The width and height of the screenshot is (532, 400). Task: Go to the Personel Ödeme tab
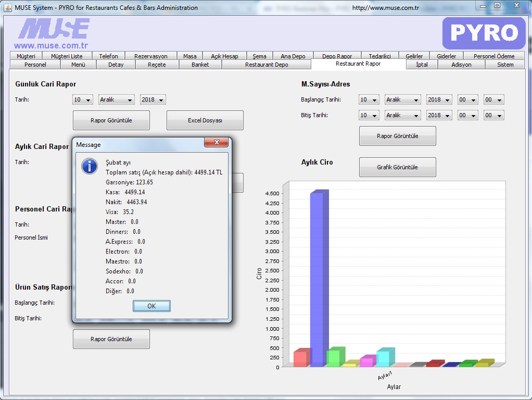tap(494, 56)
